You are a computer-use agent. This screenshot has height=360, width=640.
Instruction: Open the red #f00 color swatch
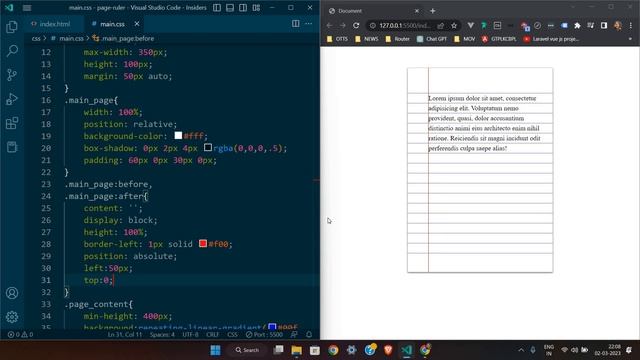(x=203, y=244)
